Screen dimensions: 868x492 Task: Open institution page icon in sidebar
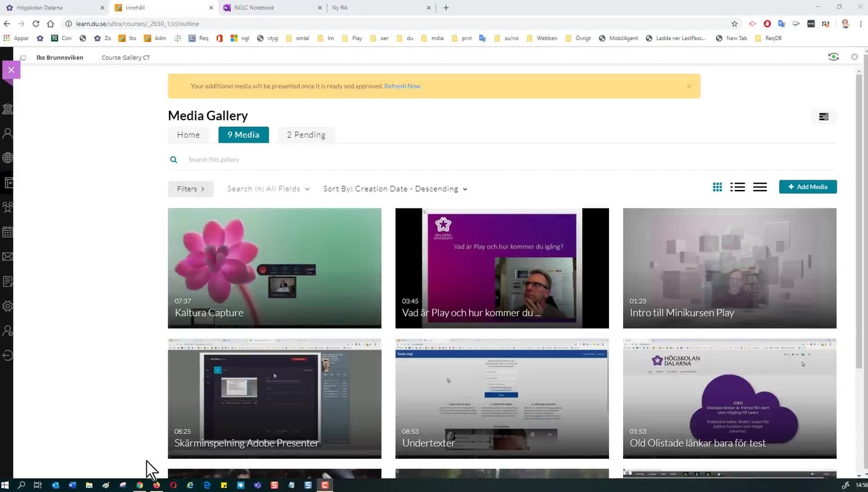[8, 109]
